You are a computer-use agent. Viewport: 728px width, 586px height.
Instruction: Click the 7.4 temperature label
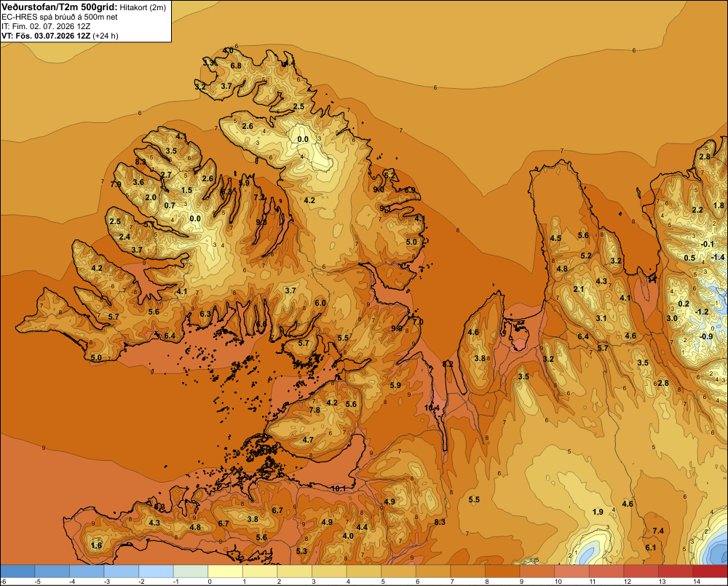[x=658, y=531]
